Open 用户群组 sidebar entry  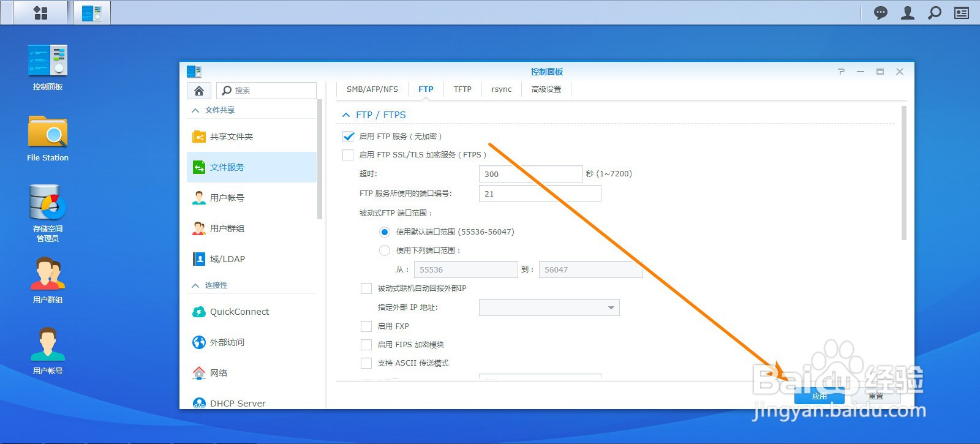(252, 228)
